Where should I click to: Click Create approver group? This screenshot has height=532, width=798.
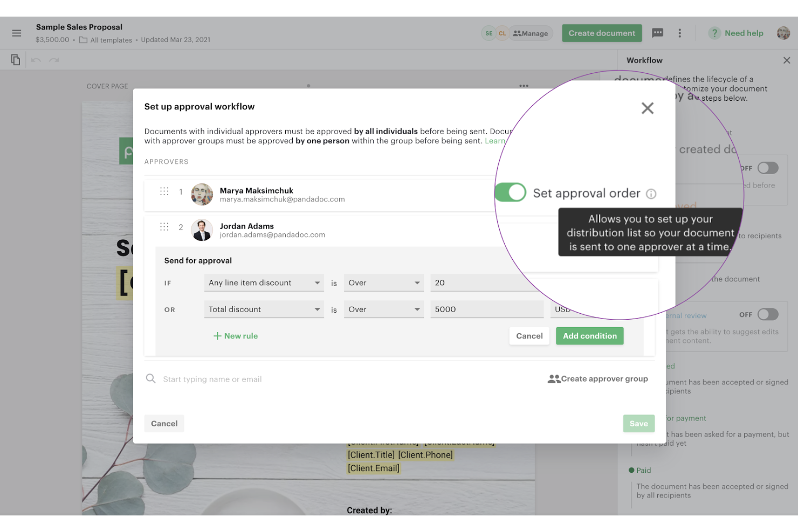pyautogui.click(x=598, y=379)
